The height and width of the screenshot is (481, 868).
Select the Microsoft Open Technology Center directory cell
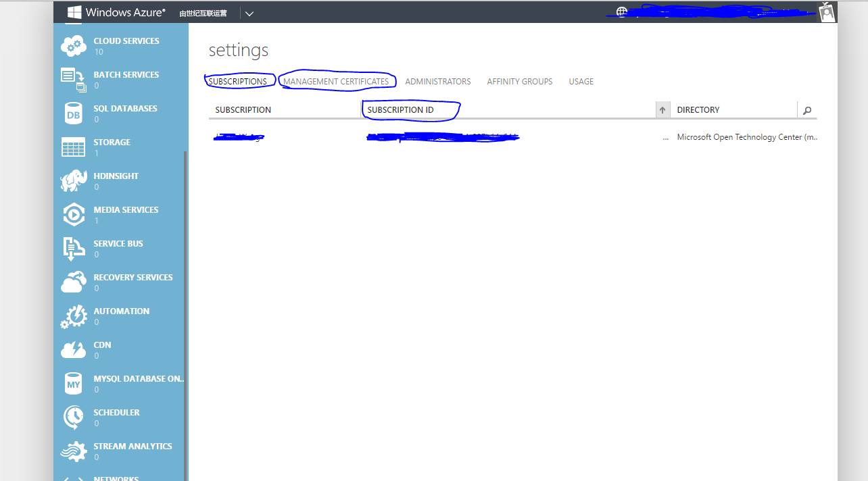[x=747, y=137]
